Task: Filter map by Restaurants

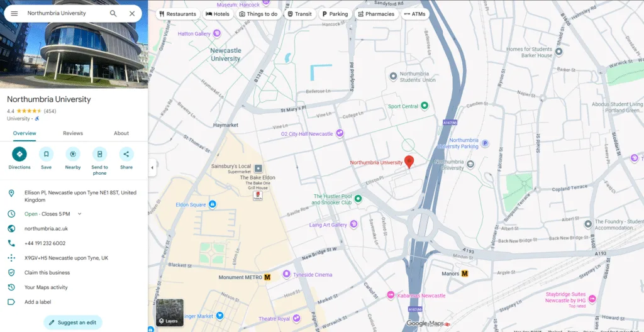Action: point(177,14)
